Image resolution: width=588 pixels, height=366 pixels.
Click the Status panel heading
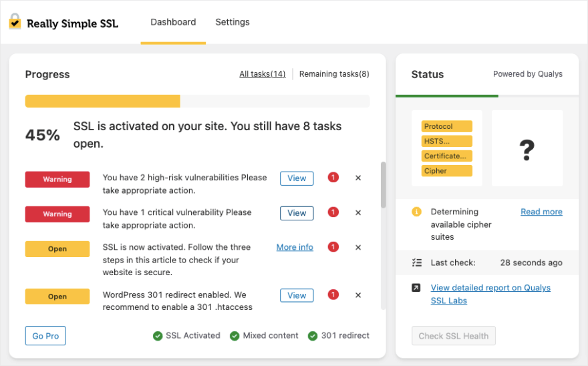coord(428,74)
